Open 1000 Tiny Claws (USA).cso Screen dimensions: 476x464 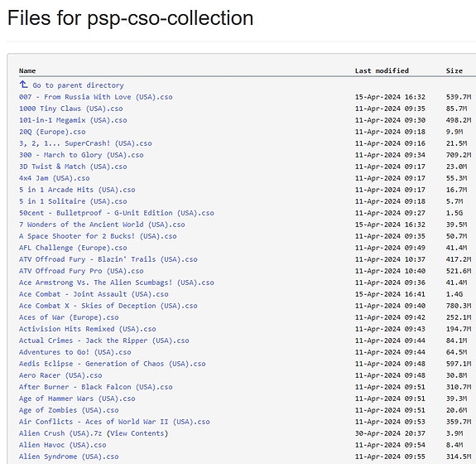coord(70,109)
